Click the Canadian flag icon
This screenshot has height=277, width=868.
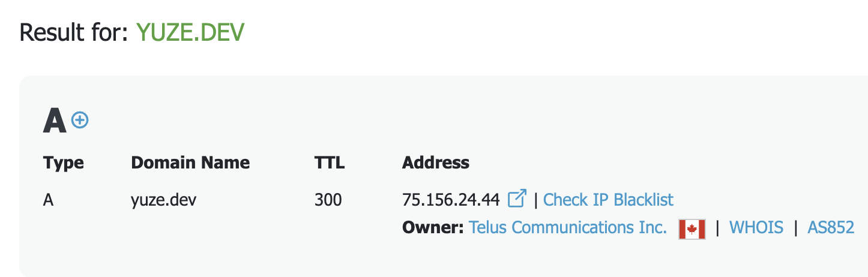click(x=692, y=229)
